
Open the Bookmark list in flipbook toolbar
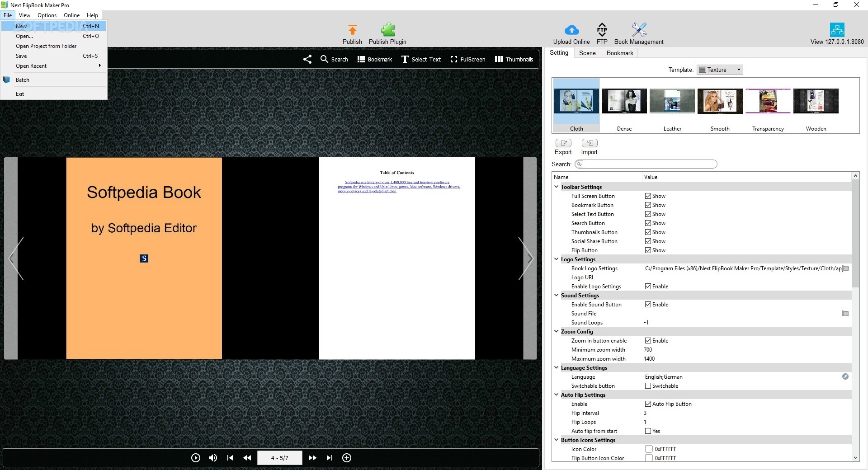[x=375, y=59]
